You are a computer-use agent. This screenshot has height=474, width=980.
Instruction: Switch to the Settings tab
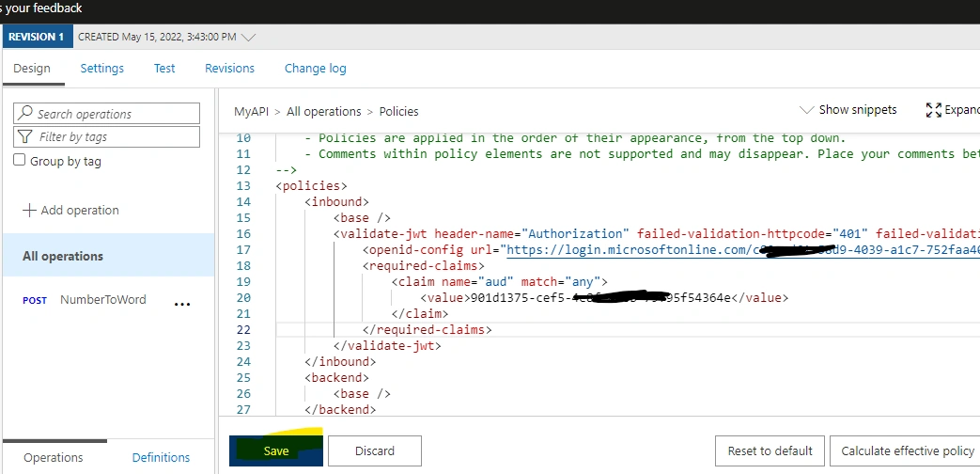101,68
